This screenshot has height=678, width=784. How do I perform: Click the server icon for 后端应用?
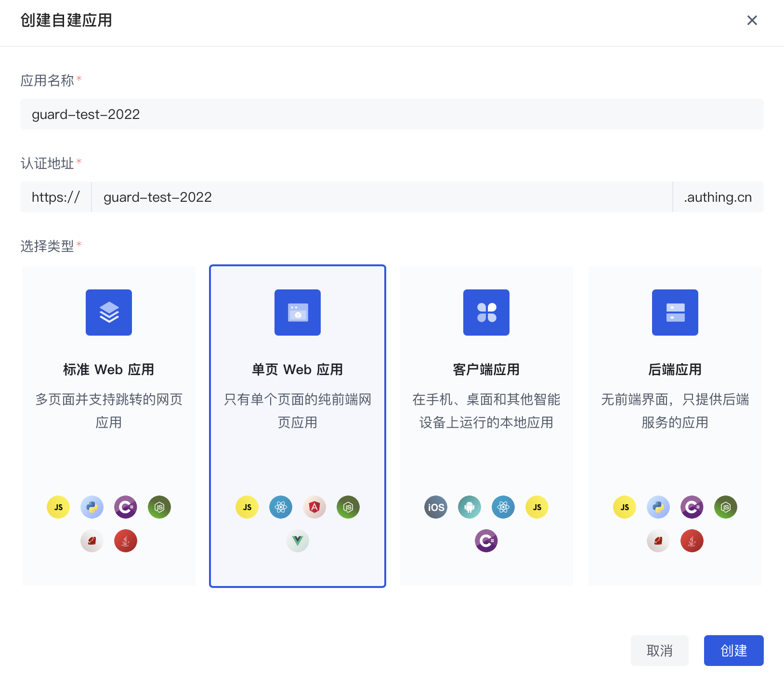pos(675,313)
